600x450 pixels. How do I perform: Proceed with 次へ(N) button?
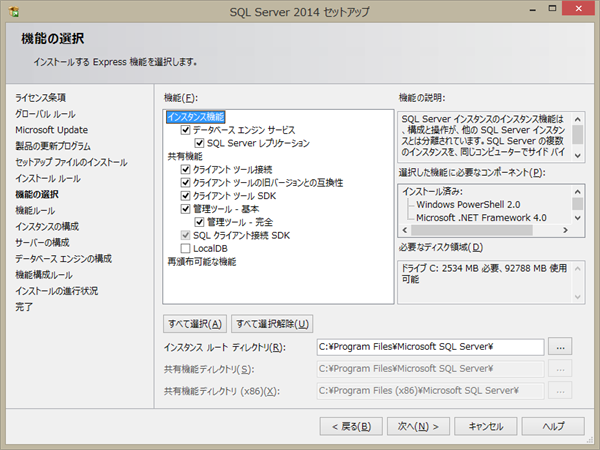click(x=418, y=426)
